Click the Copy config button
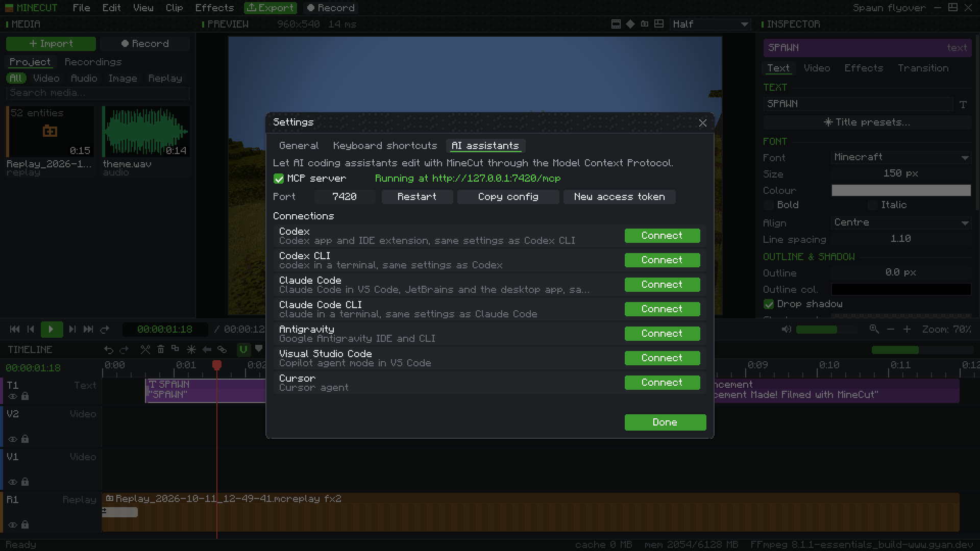This screenshot has height=551, width=980. pyautogui.click(x=508, y=197)
